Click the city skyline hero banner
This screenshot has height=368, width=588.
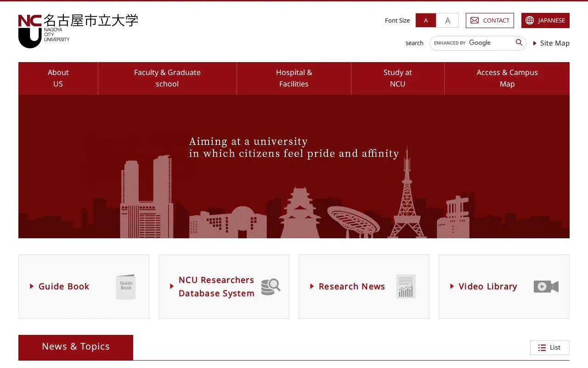[x=294, y=167]
